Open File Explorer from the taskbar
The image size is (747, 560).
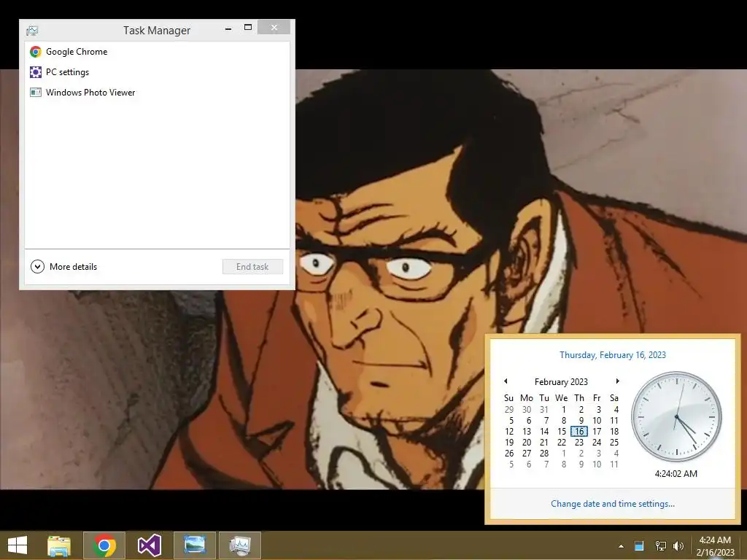pyautogui.click(x=59, y=545)
